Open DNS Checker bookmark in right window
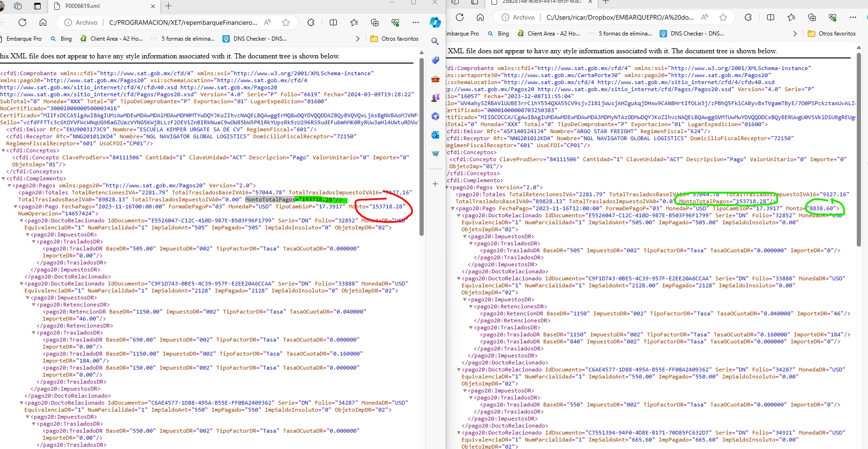The height and width of the screenshot is (449, 868). 692,34
